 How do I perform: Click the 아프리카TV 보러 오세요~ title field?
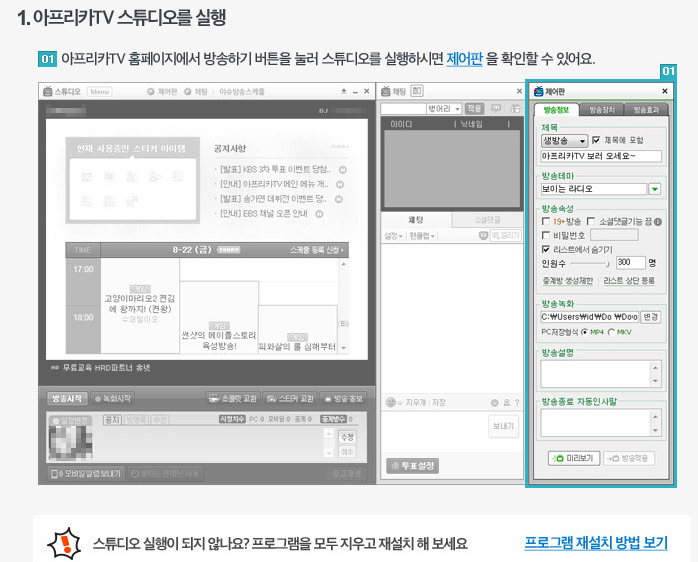[x=601, y=156]
